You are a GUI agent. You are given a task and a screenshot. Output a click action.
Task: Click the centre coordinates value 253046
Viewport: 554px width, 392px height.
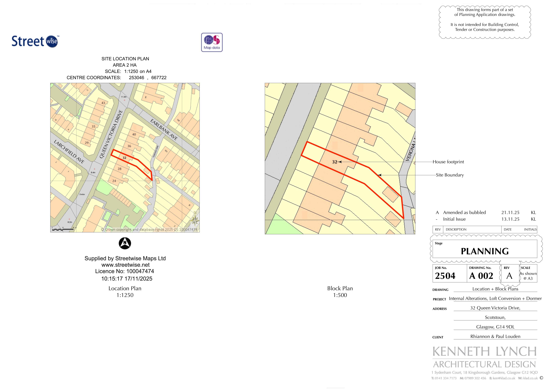136,78
